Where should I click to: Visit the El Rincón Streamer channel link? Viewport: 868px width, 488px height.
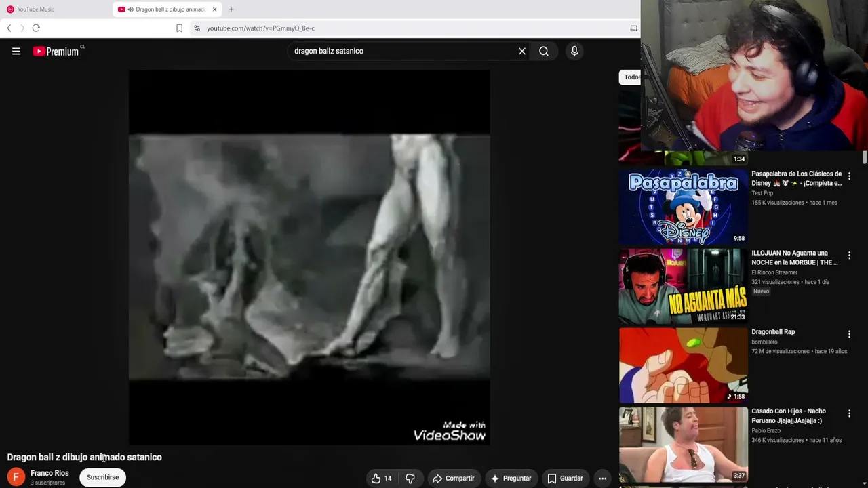(774, 272)
